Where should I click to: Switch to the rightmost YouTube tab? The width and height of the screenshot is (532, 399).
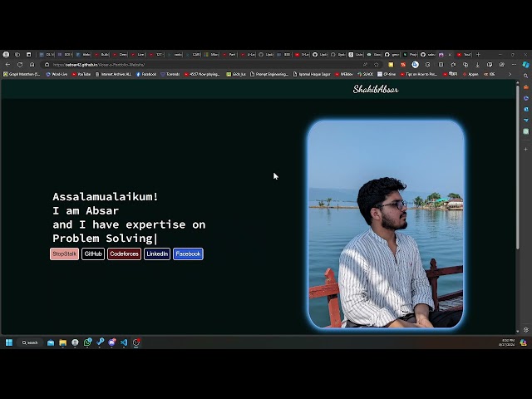[x=464, y=54]
